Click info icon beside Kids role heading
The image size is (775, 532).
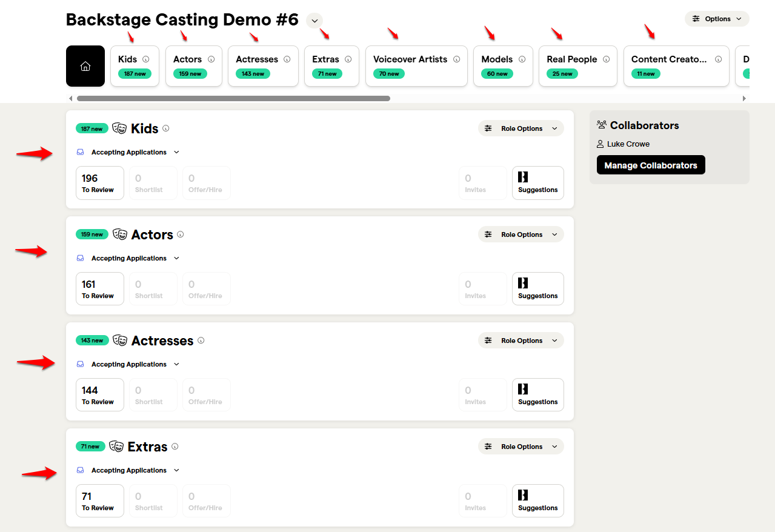click(x=165, y=128)
